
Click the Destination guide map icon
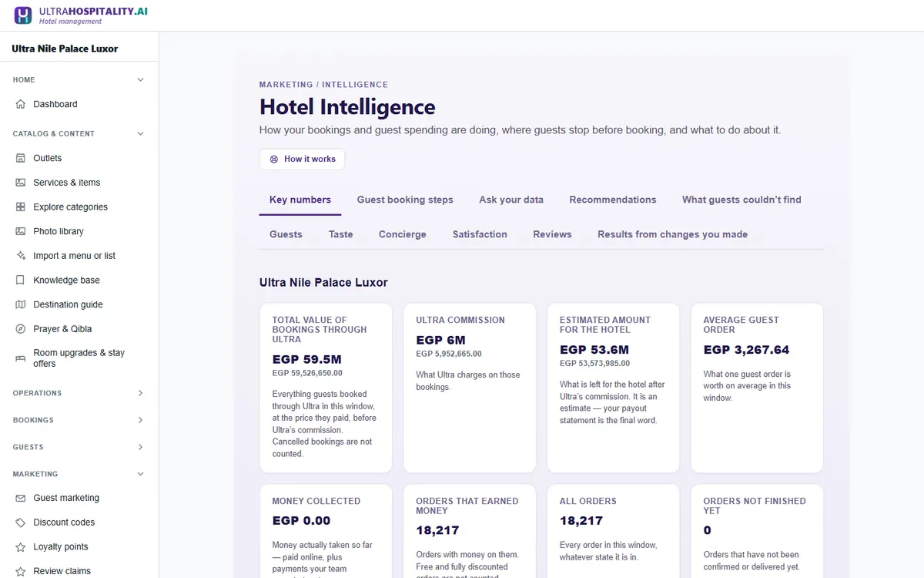click(x=21, y=304)
